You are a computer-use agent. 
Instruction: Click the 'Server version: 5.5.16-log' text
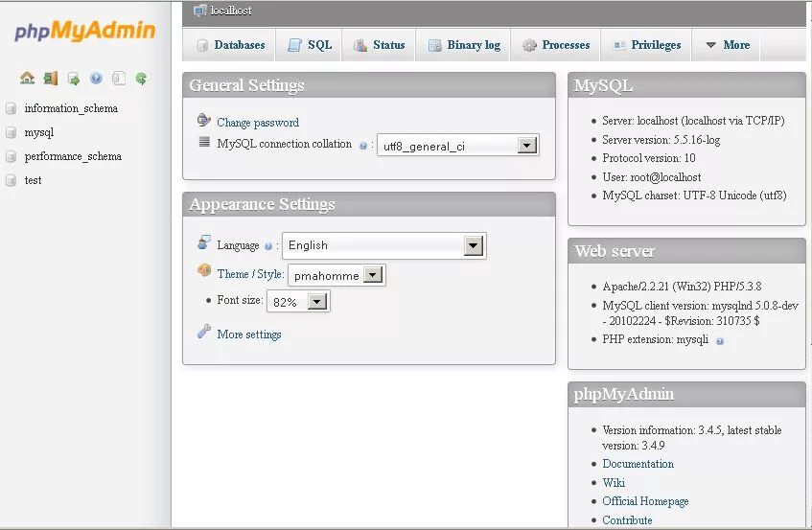pyautogui.click(x=661, y=140)
